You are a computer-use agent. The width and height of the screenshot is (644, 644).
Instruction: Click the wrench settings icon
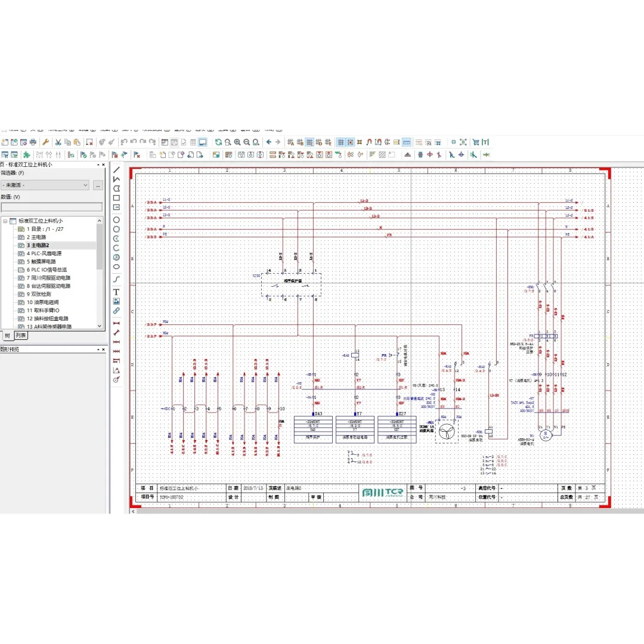tap(45, 142)
